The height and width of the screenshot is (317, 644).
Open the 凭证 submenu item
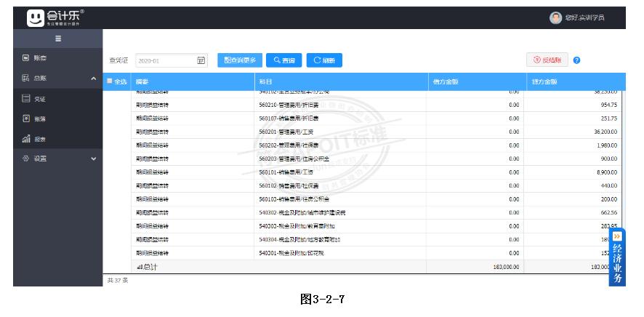click(x=58, y=99)
